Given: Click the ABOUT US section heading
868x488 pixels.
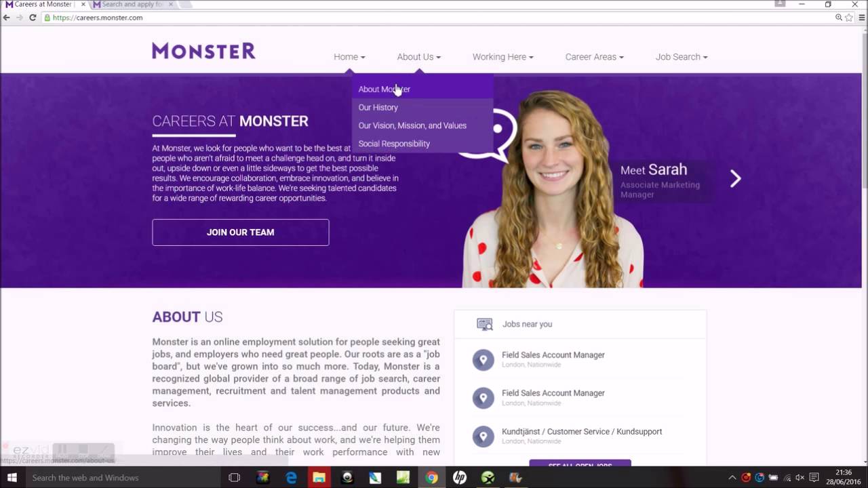Looking at the screenshot, I should pos(187,317).
